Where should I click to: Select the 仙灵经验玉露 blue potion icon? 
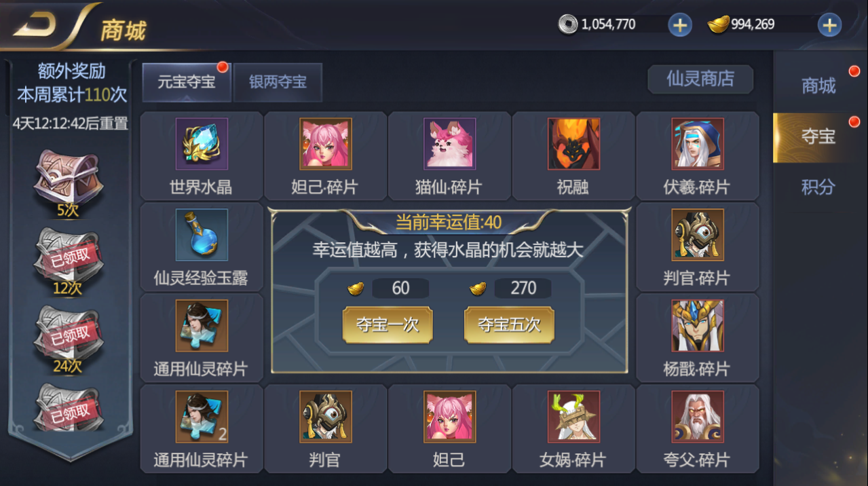202,235
